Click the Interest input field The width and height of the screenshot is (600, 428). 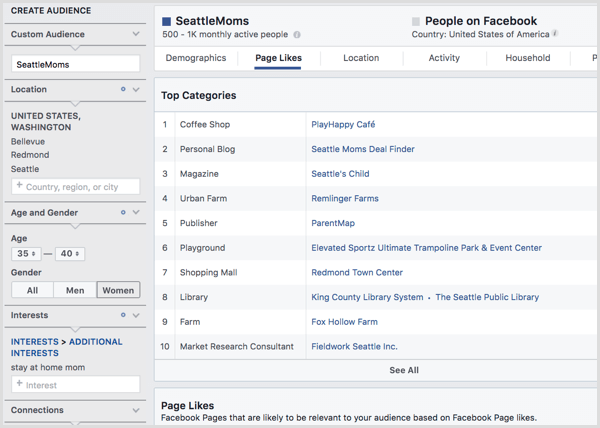tap(75, 384)
